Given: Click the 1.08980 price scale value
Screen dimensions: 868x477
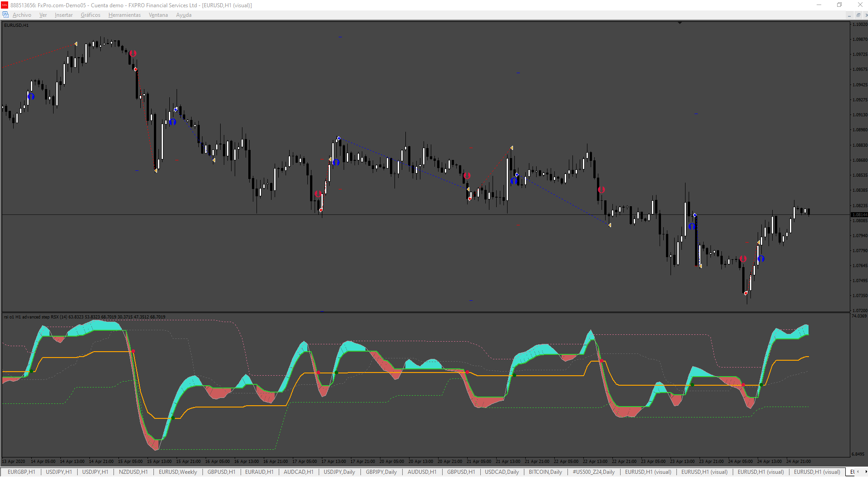Looking at the screenshot, I should pyautogui.click(x=860, y=130).
